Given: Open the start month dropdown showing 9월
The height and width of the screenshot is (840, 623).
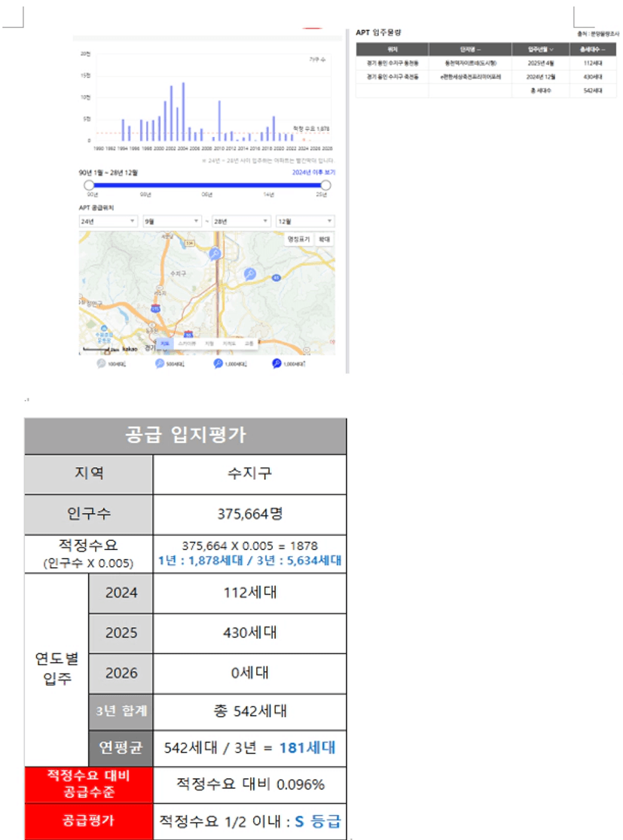Looking at the screenshot, I should tap(172, 221).
